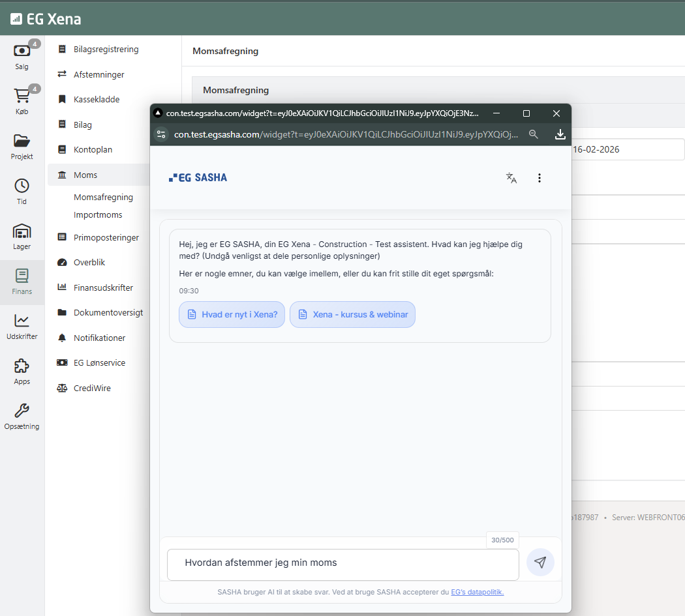Click the chat message input field
This screenshot has width=685, height=616.
[342, 563]
